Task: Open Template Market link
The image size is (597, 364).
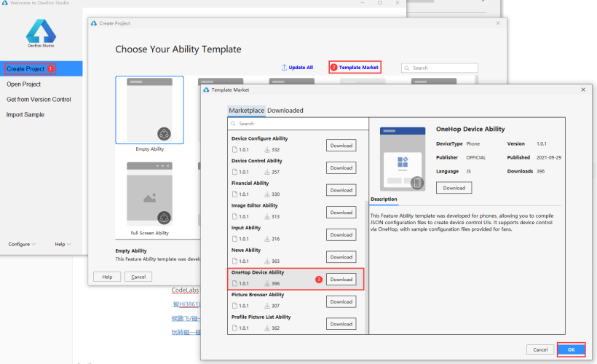Action: click(x=358, y=68)
